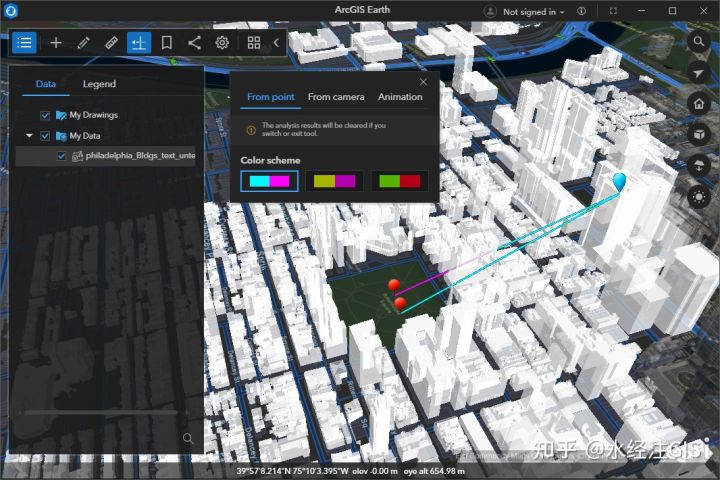Image resolution: width=720 pixels, height=480 pixels.
Task: Select the From point tab
Action: [270, 97]
